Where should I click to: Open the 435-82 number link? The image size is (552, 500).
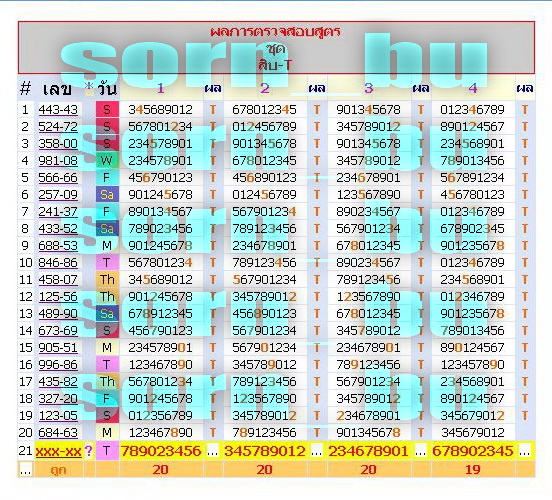point(58,382)
